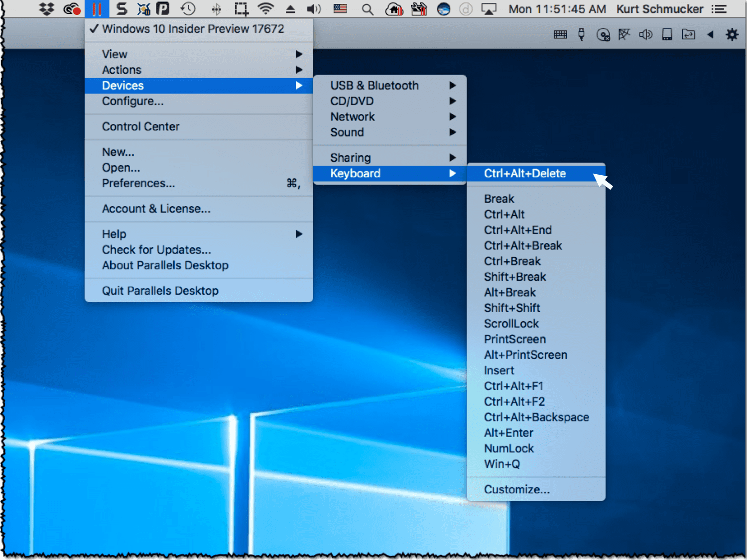
Task: Click the Parallels Desktop menu bar icon
Action: click(x=97, y=9)
